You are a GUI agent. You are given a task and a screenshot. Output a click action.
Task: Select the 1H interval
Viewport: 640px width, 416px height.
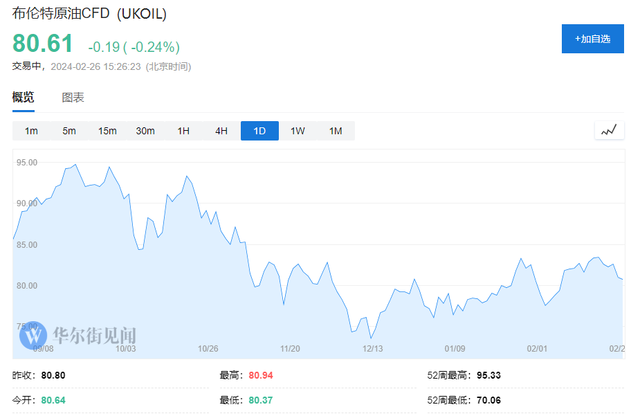point(183,131)
